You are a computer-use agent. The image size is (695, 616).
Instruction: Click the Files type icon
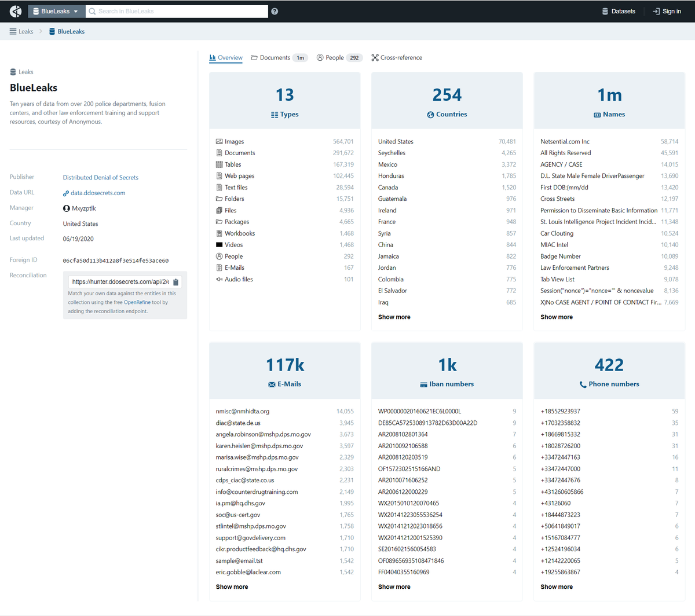(x=220, y=210)
